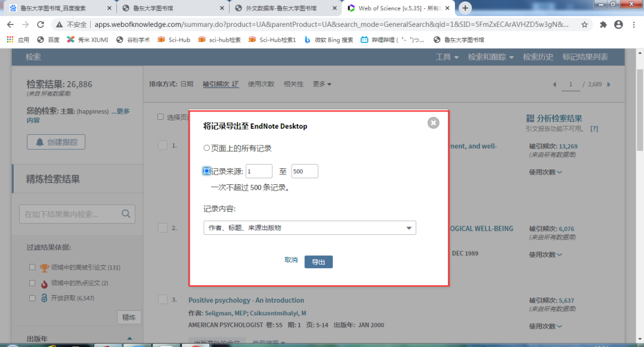644x347 pixels.
Task: Open the 秀米 XIUMI bookmark
Action: (x=88, y=40)
